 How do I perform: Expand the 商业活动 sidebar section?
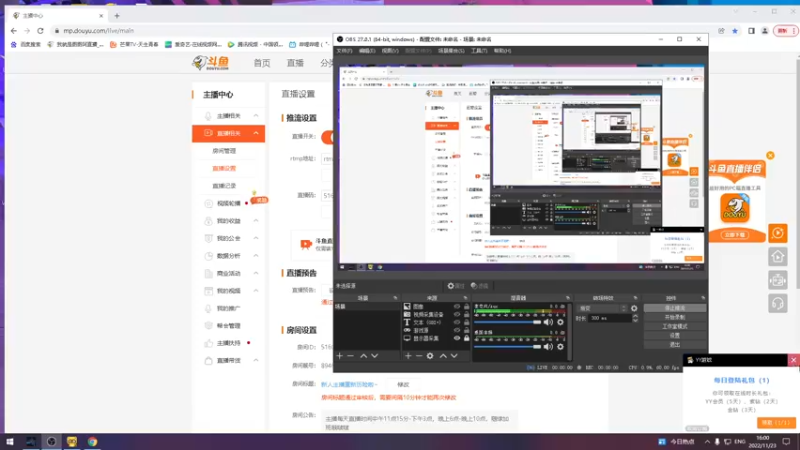tap(256, 273)
